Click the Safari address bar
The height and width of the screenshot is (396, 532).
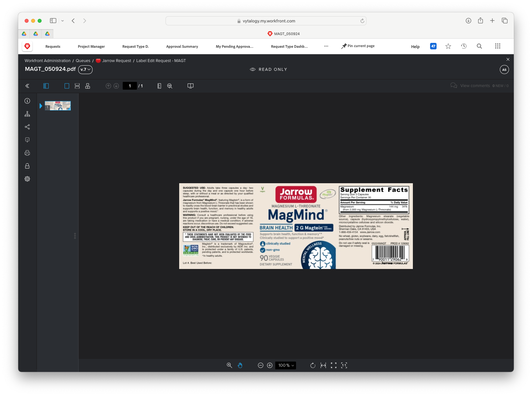click(x=266, y=21)
